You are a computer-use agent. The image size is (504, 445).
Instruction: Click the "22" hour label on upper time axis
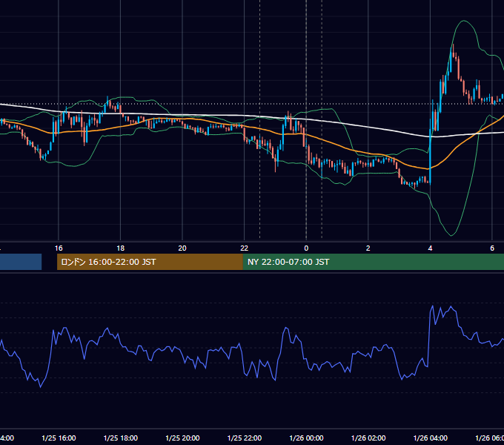245,248
